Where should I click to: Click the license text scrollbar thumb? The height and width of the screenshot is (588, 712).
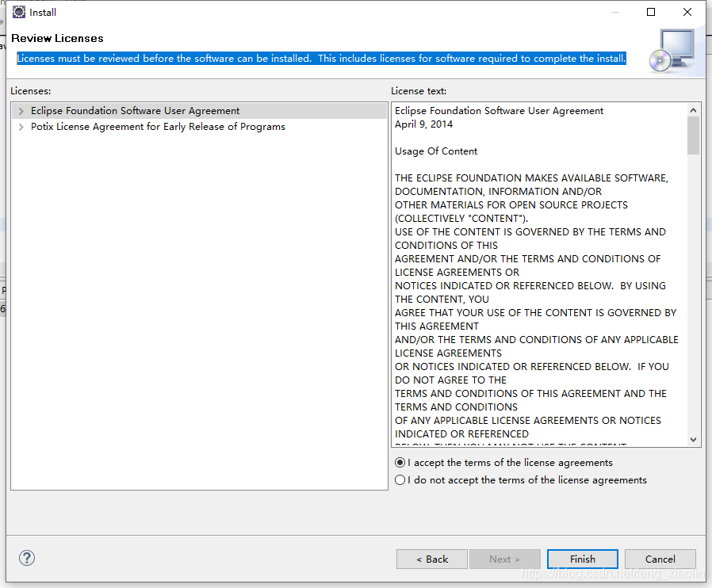pos(693,136)
